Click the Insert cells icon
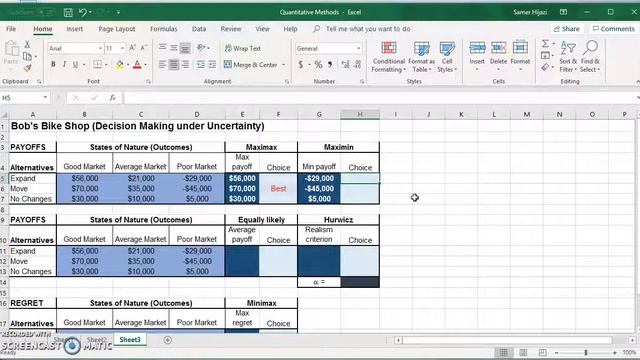The image size is (640, 360). 477,48
